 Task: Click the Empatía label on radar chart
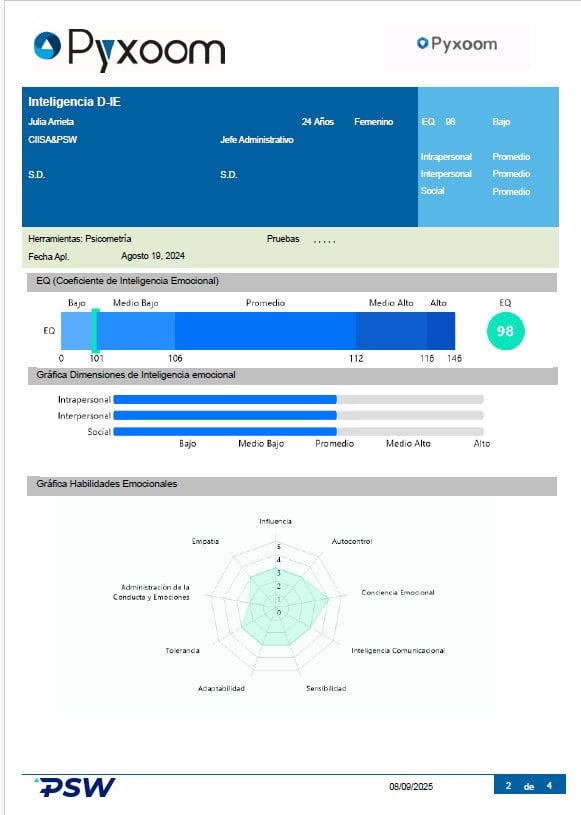point(205,542)
